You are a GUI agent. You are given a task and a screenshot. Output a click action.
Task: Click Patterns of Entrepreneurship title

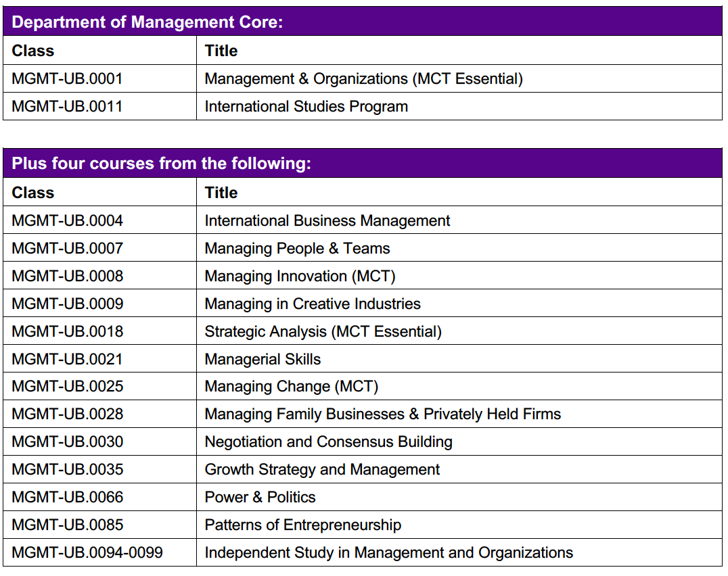[302, 525]
